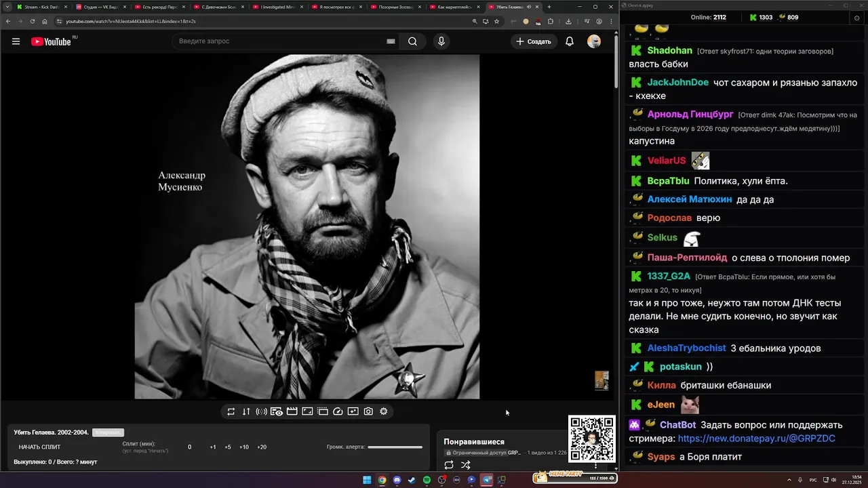The image size is (868, 488).
Task: Click the picture-in-picture icon in toolbar
Action: [x=307, y=411]
